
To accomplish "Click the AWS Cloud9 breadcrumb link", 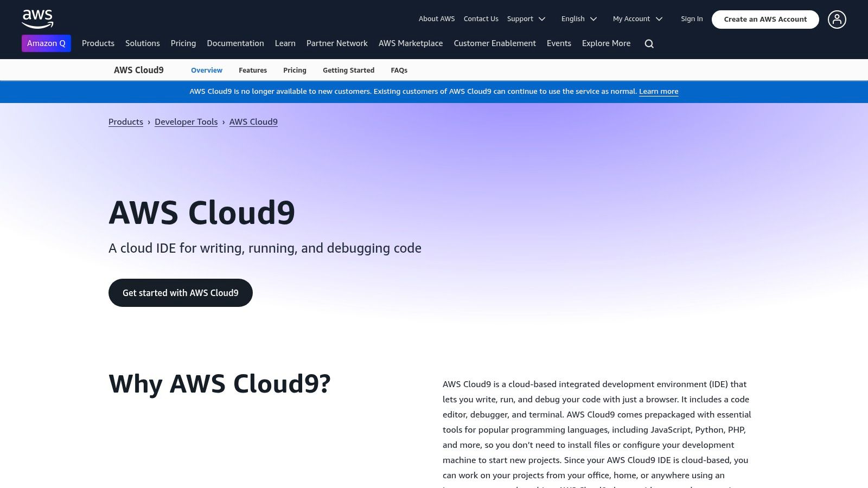I will (x=253, y=122).
